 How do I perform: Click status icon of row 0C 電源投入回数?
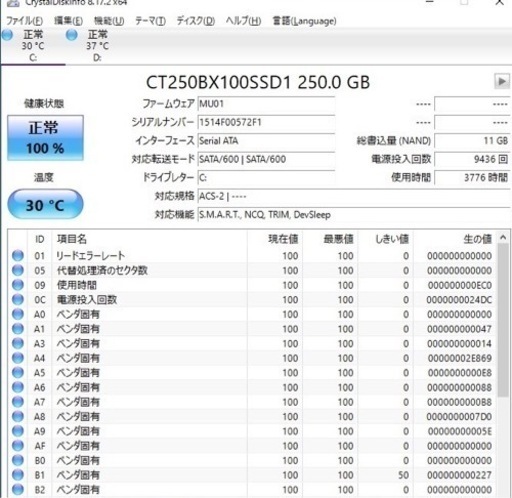click(x=18, y=299)
